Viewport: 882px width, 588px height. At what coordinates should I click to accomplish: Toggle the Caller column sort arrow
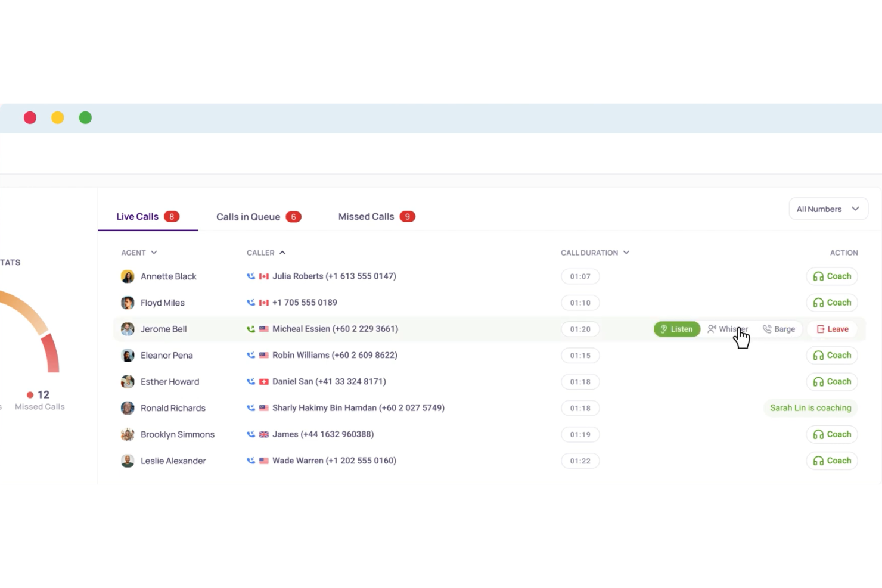[282, 252]
